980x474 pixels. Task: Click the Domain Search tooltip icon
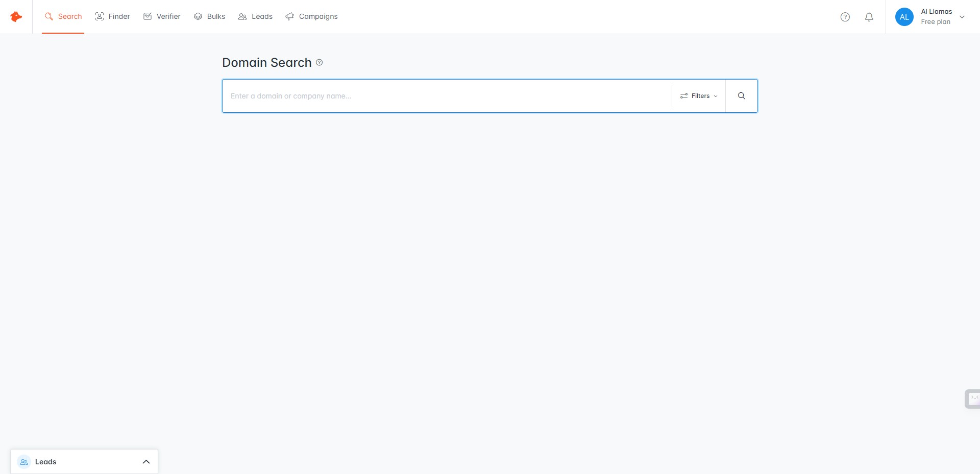point(319,62)
